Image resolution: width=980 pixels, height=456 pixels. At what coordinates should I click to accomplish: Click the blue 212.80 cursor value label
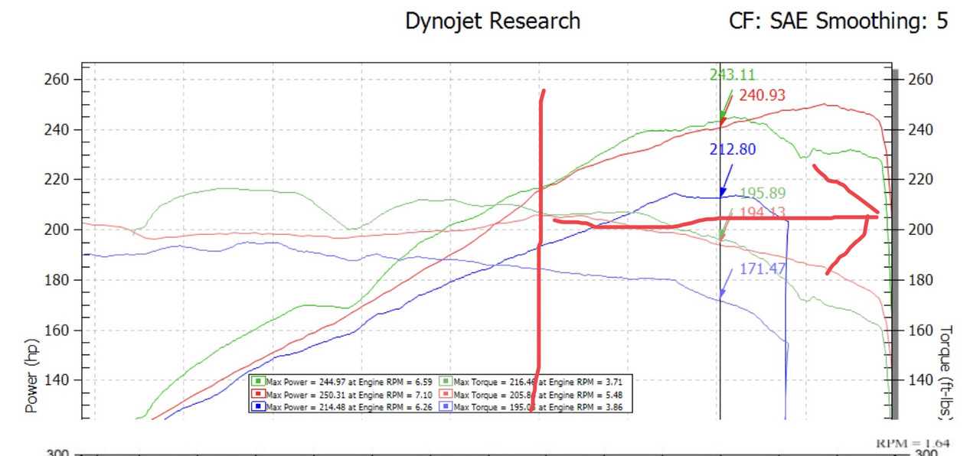(x=733, y=149)
